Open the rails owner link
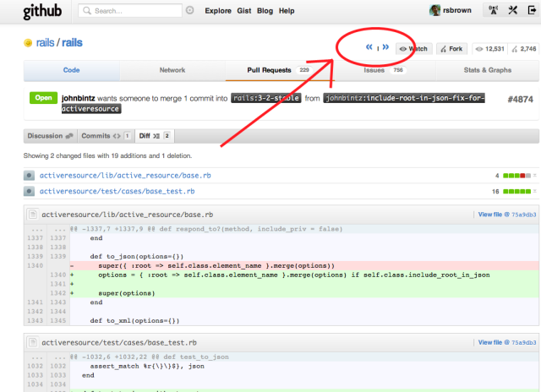The height and width of the screenshot is (392, 541). (x=45, y=43)
